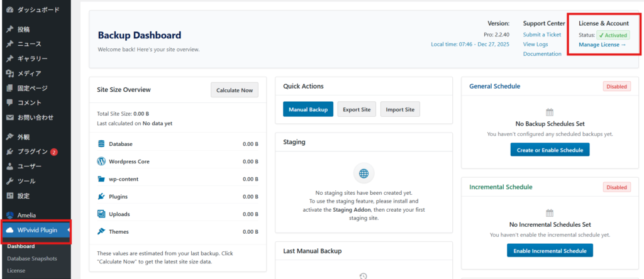Click the envelope icon beside お問い合わせ

tap(9, 118)
